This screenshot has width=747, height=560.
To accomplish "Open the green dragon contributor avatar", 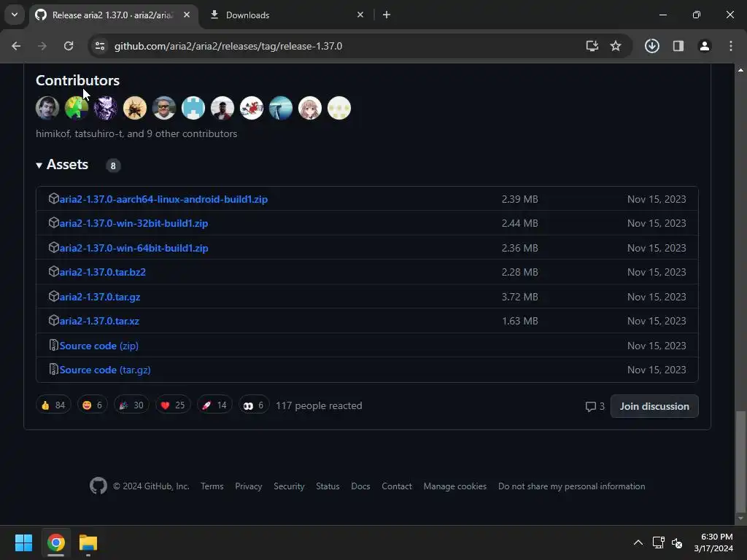I will point(76,108).
